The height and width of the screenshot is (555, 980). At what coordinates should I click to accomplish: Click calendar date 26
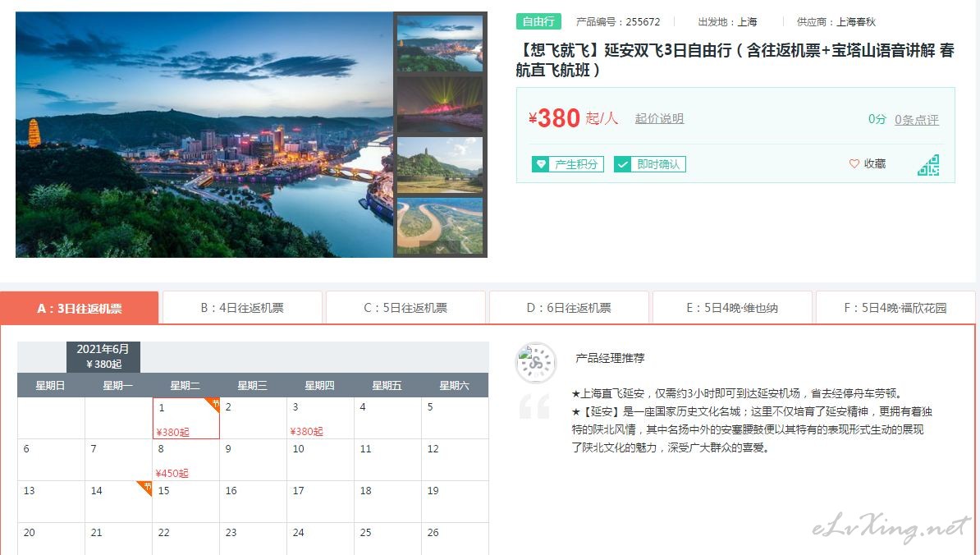455,539
